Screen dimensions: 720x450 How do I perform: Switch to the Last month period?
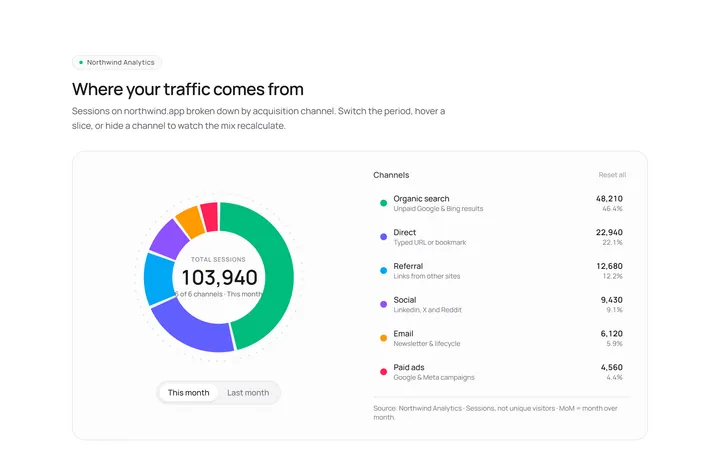point(248,393)
